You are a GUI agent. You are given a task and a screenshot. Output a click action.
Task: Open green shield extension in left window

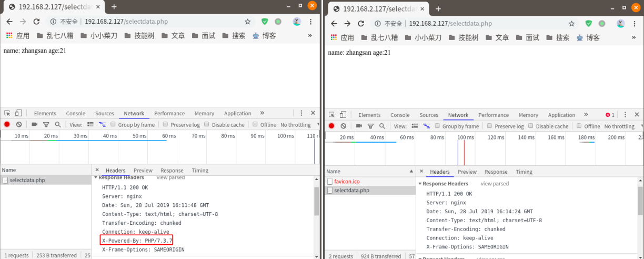pos(265,22)
